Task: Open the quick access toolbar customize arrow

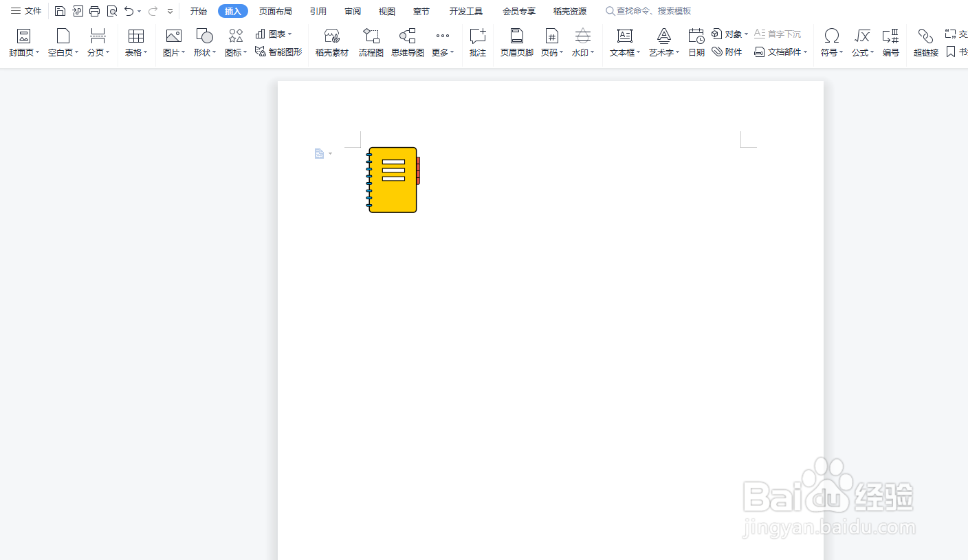Action: pos(170,12)
